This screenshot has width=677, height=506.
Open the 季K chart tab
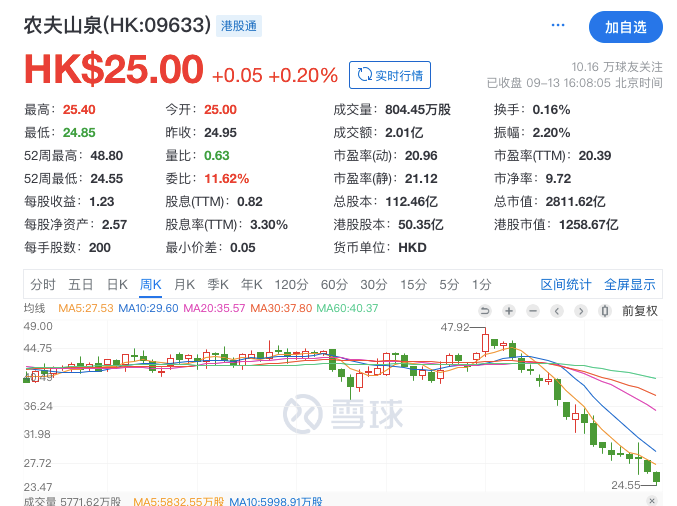click(218, 285)
